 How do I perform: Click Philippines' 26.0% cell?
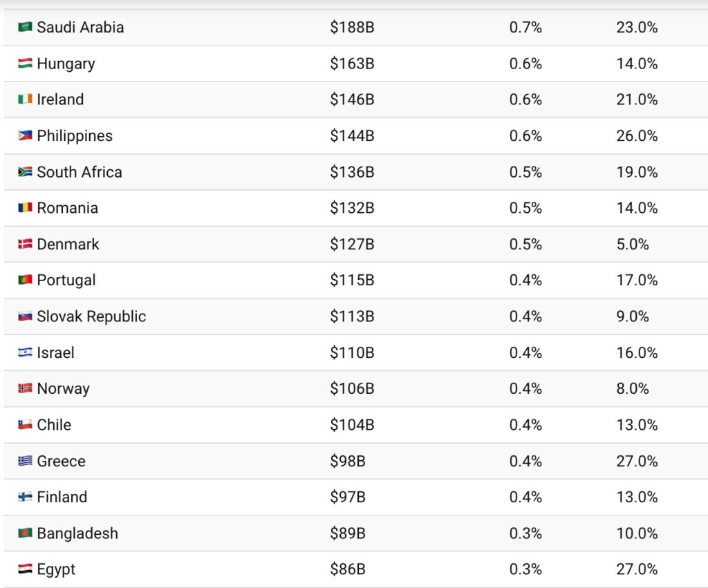(637, 136)
